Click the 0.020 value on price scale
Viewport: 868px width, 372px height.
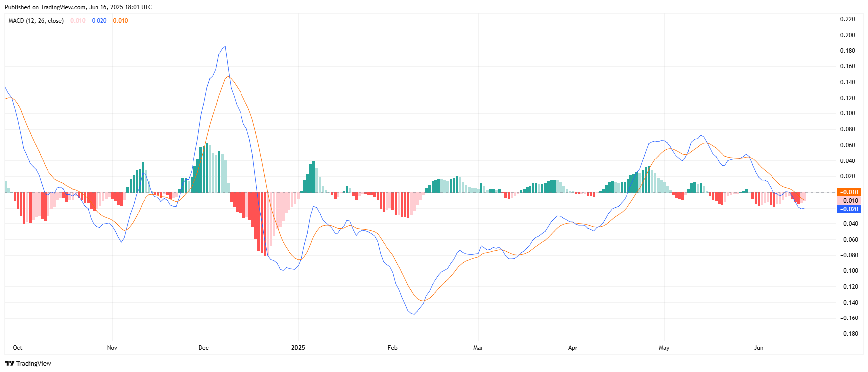click(x=848, y=176)
